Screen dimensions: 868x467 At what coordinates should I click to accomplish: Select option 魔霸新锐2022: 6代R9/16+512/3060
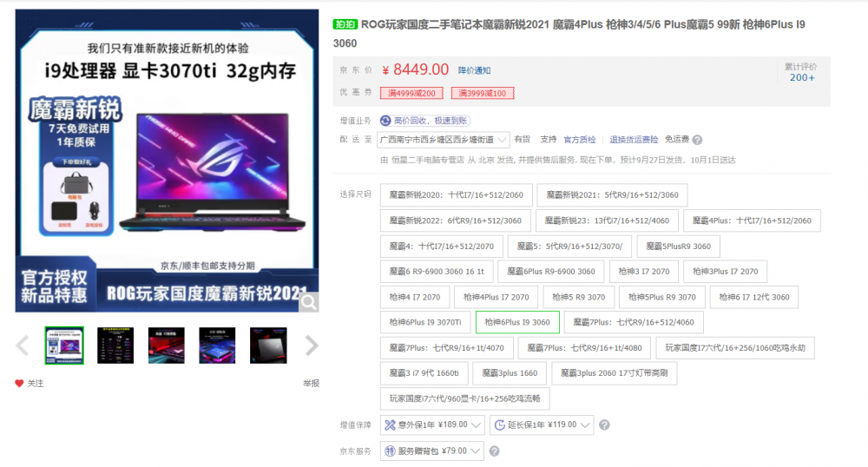[455, 220]
